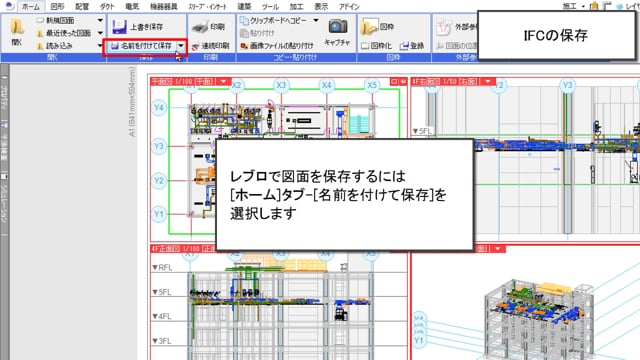
Task: Click the ▼RFL level label
Action: pos(162,267)
